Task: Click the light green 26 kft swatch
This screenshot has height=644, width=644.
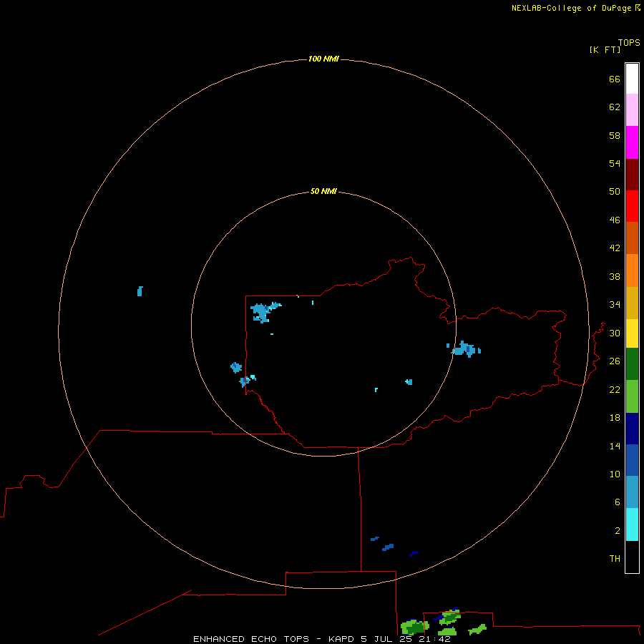Action: tap(632, 396)
